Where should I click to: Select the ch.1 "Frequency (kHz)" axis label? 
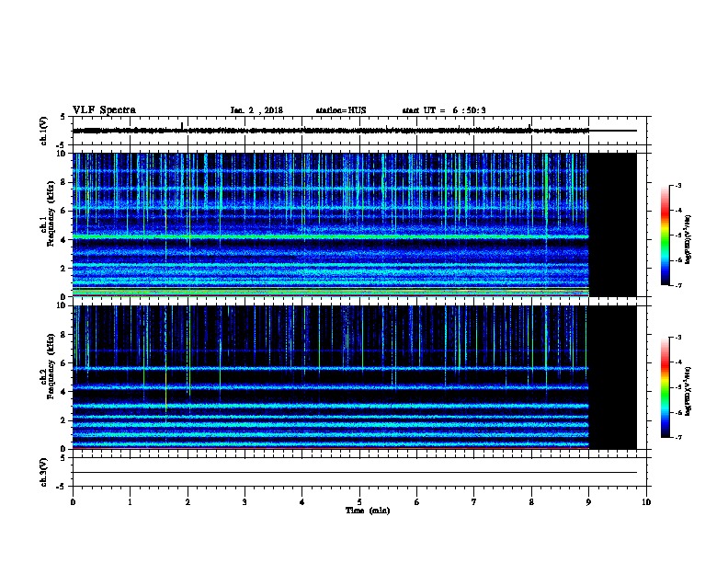pyautogui.click(x=51, y=213)
